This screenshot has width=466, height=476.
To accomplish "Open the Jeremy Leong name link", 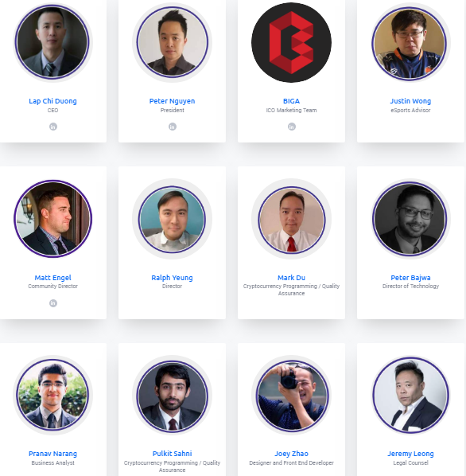I will 410,454.
